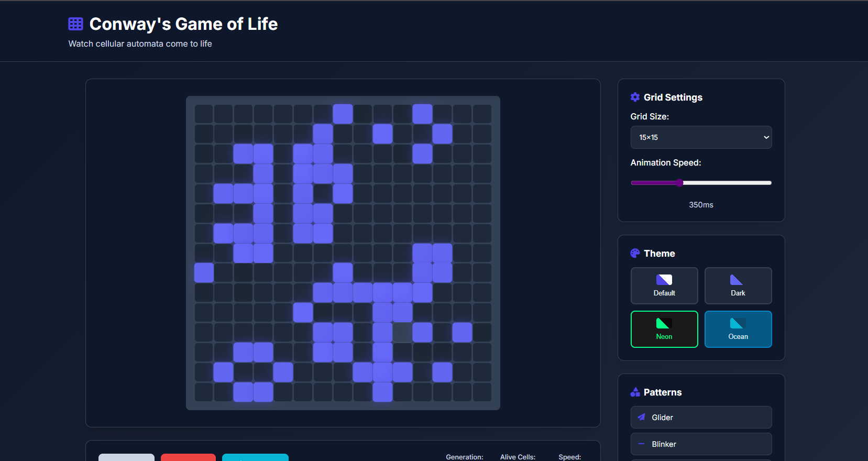Activate the Neon theme
The width and height of the screenshot is (868, 461).
pos(664,330)
